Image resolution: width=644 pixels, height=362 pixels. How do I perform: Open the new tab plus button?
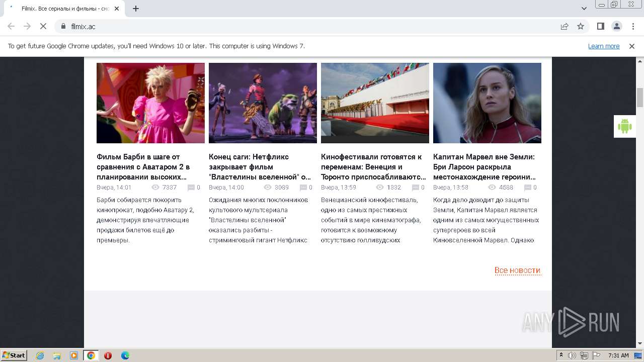coord(136,9)
